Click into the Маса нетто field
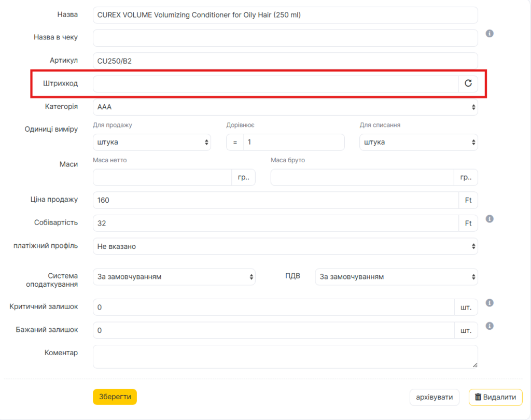This screenshot has height=420, width=531. coord(162,177)
